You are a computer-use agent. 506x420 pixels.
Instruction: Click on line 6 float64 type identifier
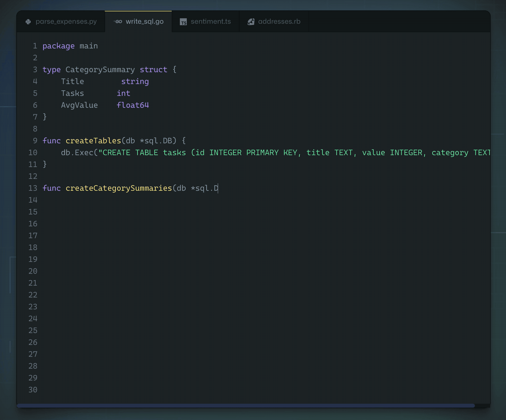(x=132, y=105)
